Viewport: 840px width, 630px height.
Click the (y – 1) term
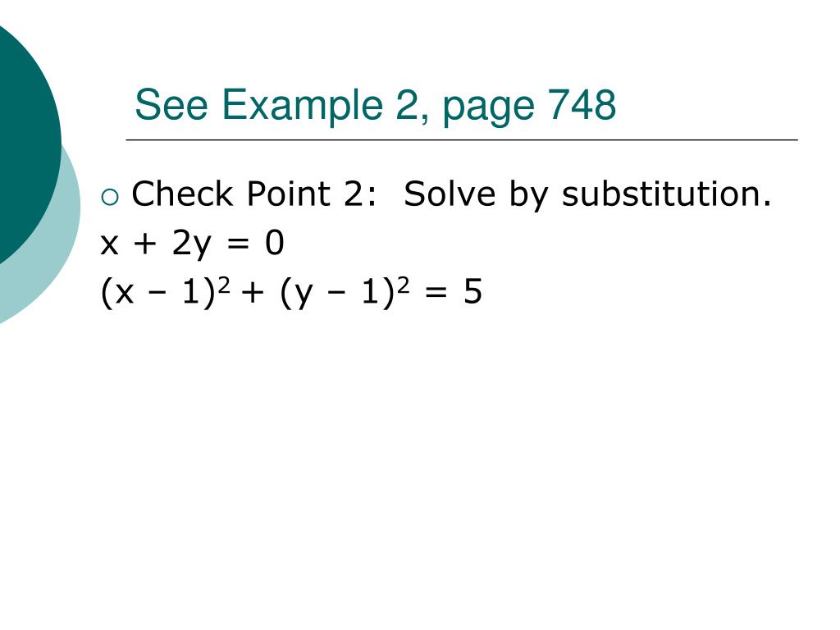point(337,293)
